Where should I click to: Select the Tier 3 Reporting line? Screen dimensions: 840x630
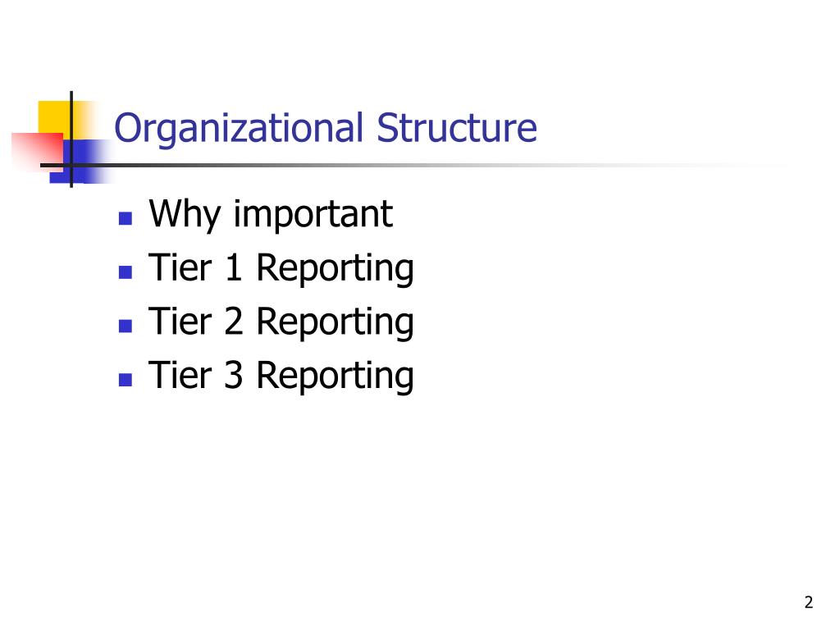coord(281,376)
